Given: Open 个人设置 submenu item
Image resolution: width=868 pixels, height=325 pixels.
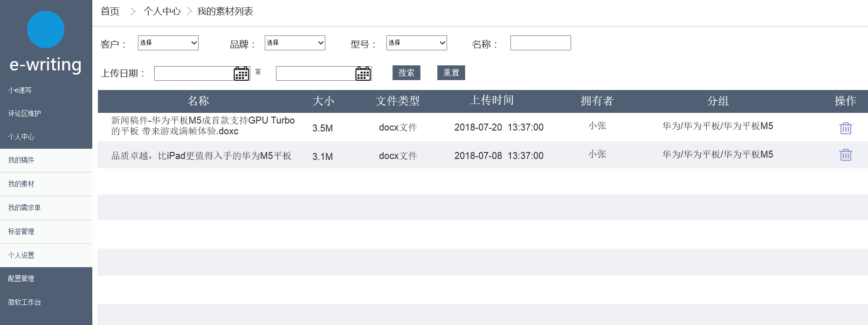Looking at the screenshot, I should pyautogui.click(x=46, y=256).
